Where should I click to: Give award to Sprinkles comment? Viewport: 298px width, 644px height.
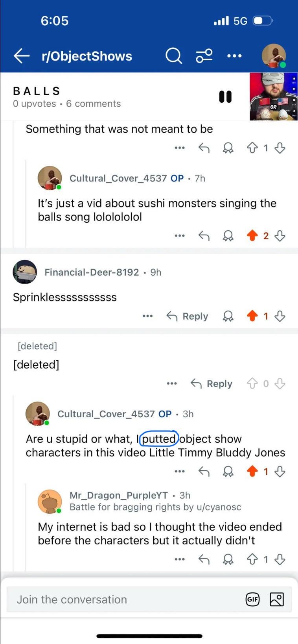coord(228,316)
